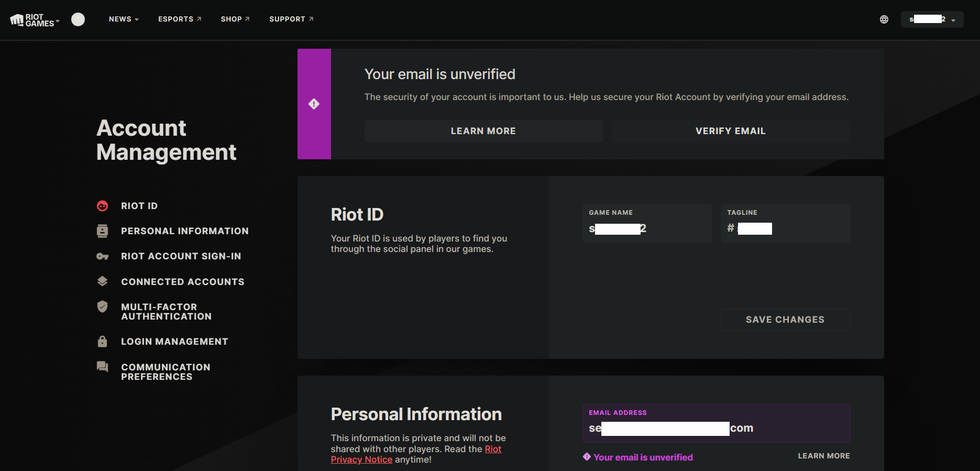Go to Riot Account Sign-In section
This screenshot has width=980, height=471.
(x=181, y=256)
